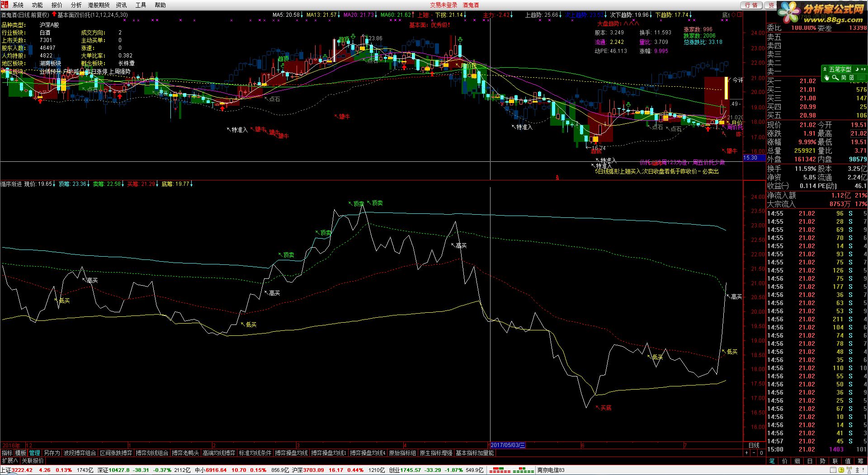
Task: Select the 搏弈操盘均线4 template tab
Action: click(368, 453)
